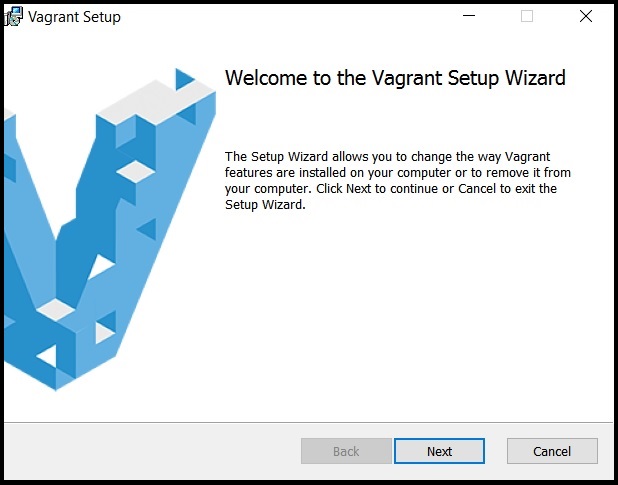Click the dark blue triangle atop the Vagrant logo
Viewport: 618px width, 485px height.
[183, 79]
